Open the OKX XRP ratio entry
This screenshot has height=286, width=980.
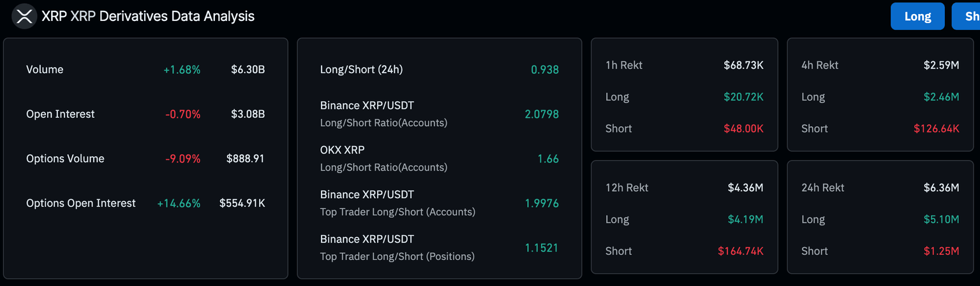(383, 158)
